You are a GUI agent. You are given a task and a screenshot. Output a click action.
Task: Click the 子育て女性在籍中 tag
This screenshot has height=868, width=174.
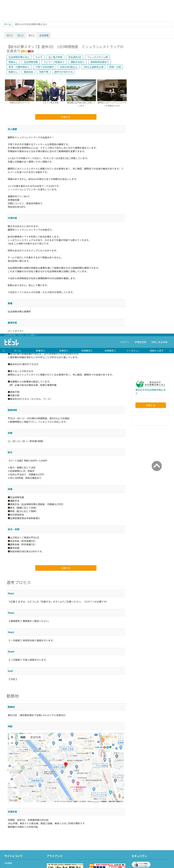tap(45, 67)
